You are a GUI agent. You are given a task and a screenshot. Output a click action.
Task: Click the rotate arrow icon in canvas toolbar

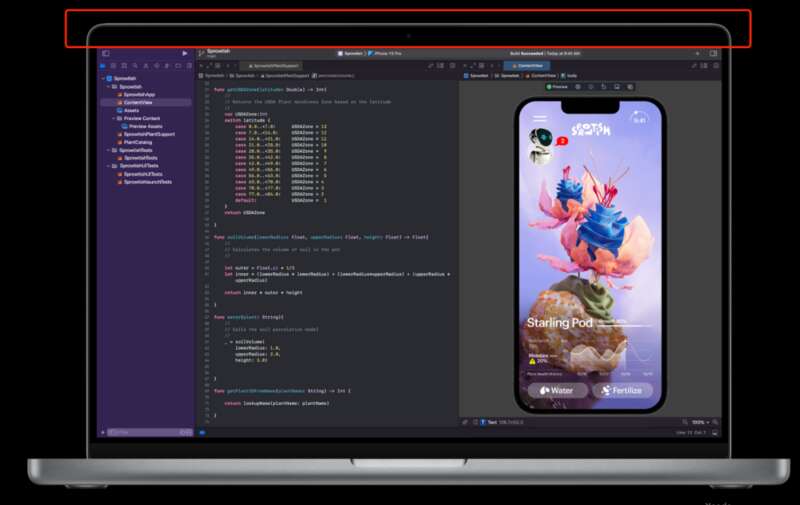tap(604, 87)
